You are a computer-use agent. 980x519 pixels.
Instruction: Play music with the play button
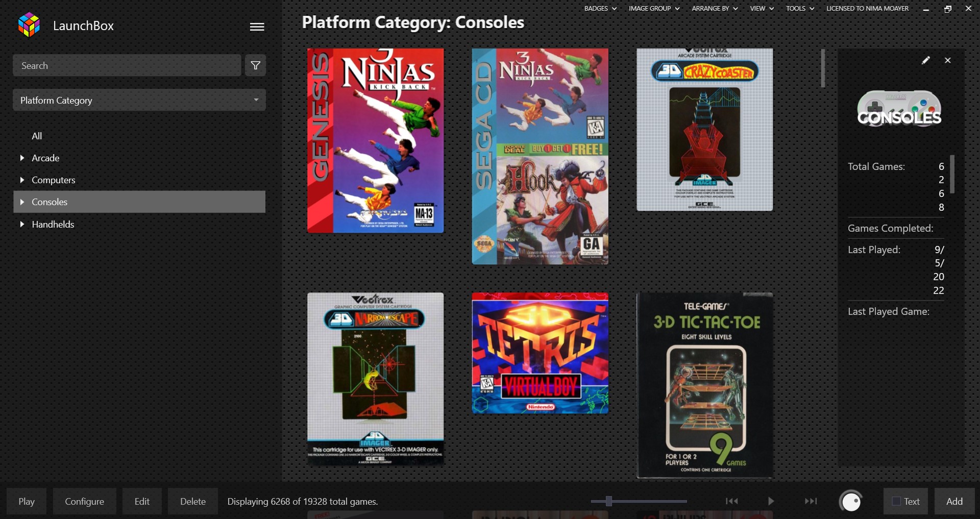pos(771,501)
